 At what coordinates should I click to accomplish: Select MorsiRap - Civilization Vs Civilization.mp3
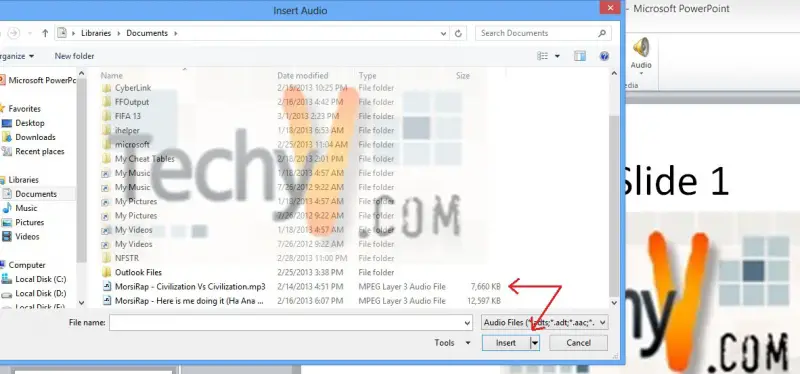tap(190, 287)
